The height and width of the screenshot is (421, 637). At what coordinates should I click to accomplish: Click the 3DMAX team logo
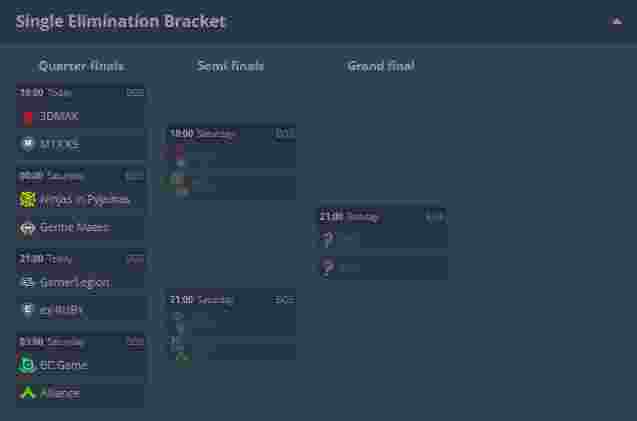point(27,116)
